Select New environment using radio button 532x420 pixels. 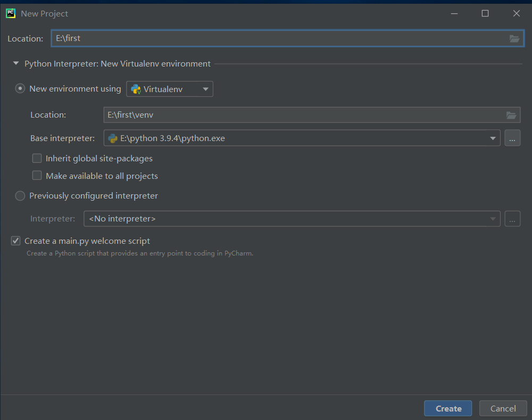(20, 88)
